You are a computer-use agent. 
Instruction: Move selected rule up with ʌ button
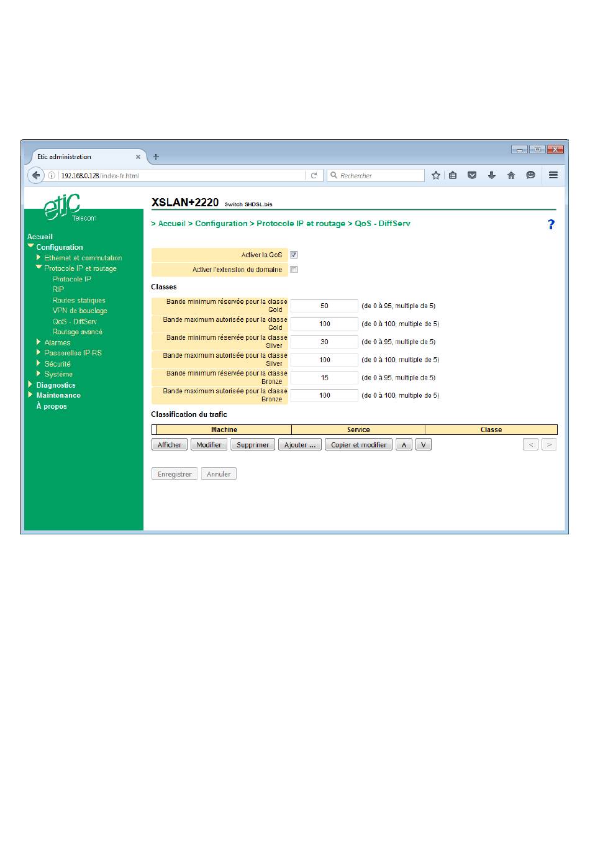point(404,445)
